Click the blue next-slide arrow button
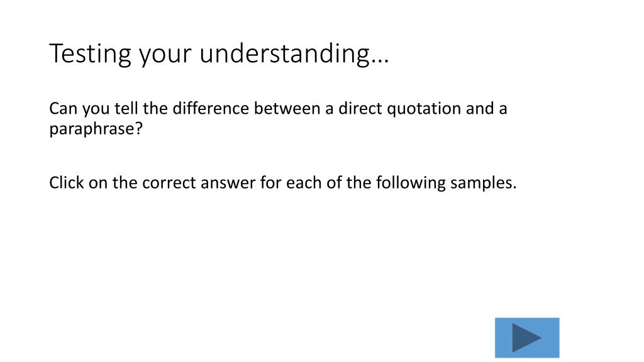Image resolution: width=644 pixels, height=362 pixels. [x=527, y=337]
